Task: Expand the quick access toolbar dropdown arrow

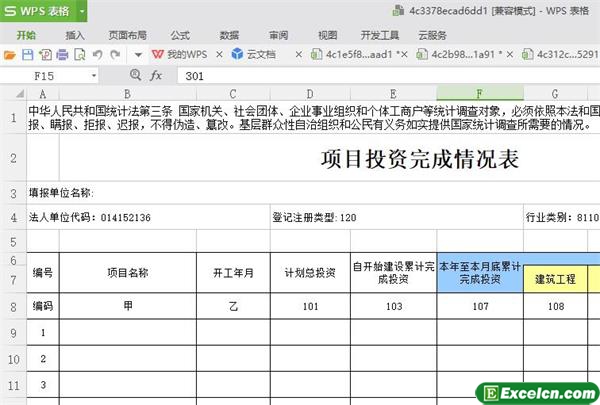Action: 138,53
